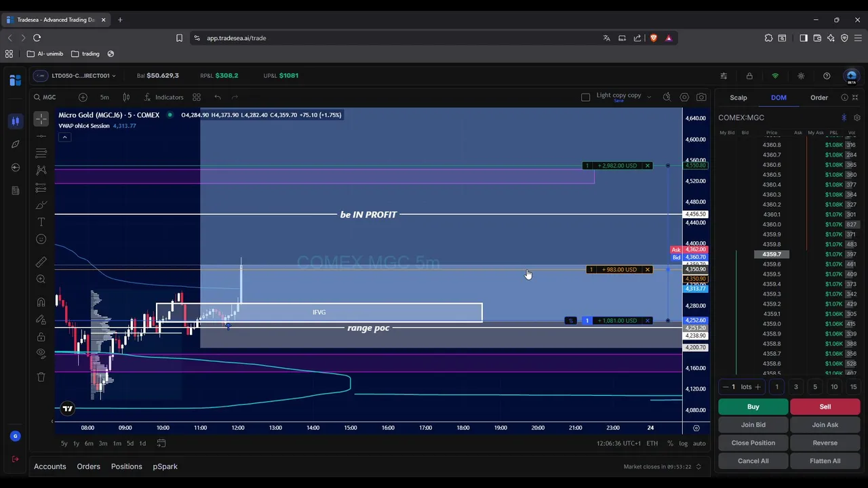Check the green connection status icon
This screenshot has width=868, height=488.
pyautogui.click(x=775, y=76)
